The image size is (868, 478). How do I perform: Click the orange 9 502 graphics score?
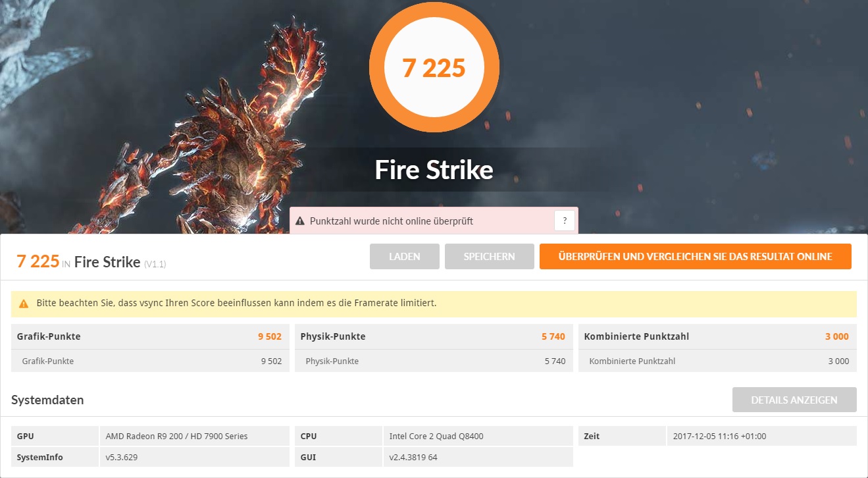(x=270, y=336)
